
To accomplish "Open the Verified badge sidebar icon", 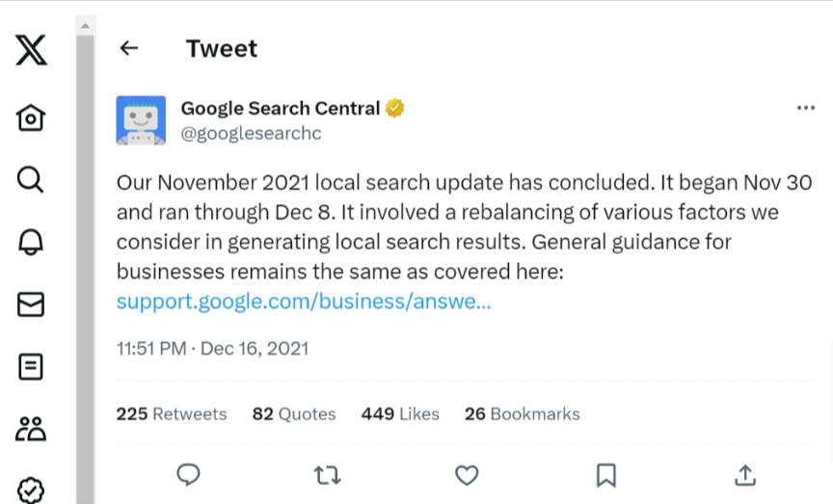I will tap(31, 490).
